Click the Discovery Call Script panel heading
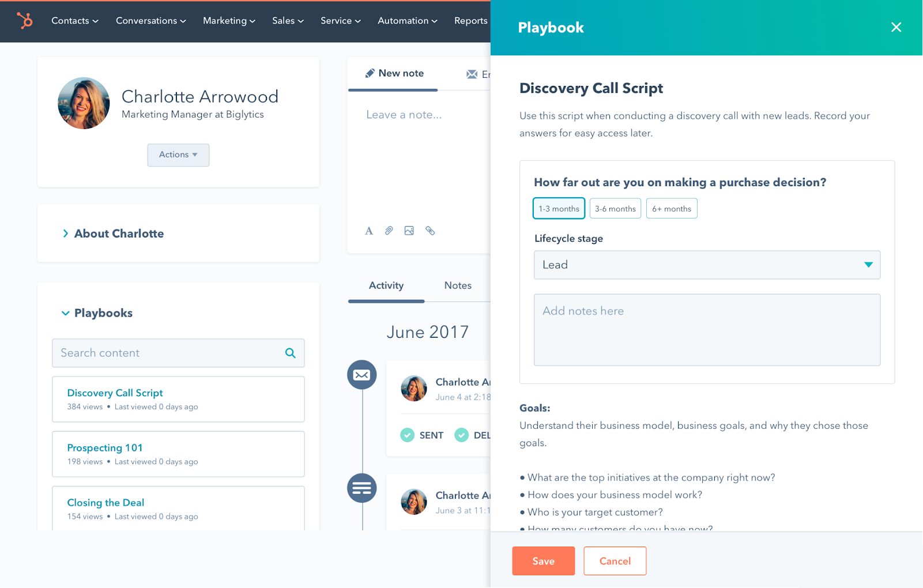The image size is (923, 588). [x=591, y=88]
